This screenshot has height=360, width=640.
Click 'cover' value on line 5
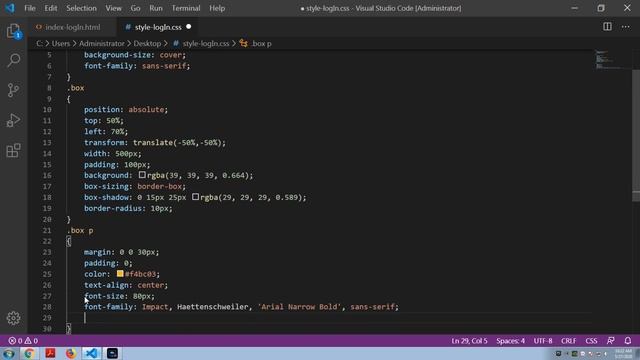tap(171, 55)
